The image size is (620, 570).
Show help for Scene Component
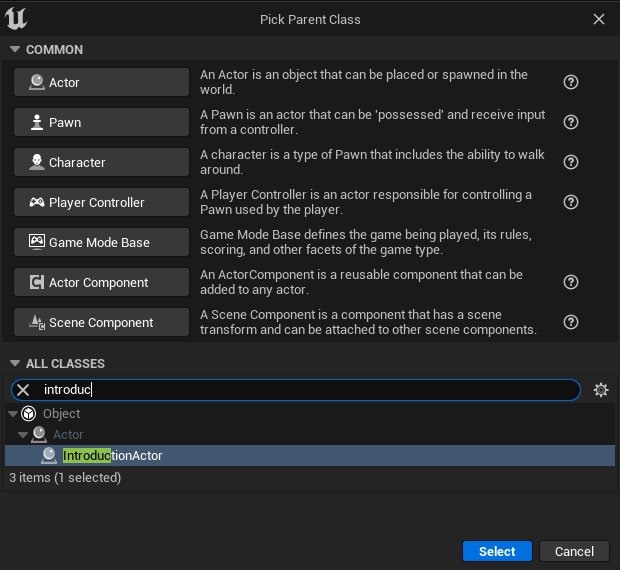coord(571,322)
